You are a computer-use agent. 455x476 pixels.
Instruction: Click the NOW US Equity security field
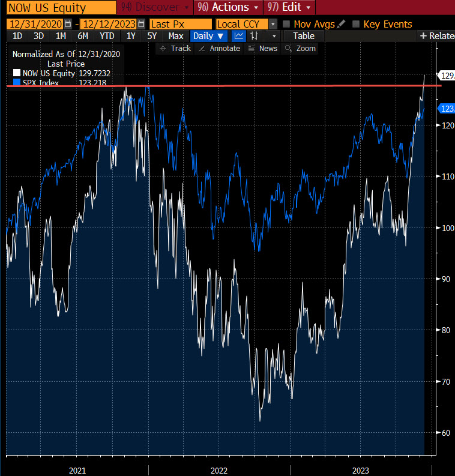[x=61, y=8]
